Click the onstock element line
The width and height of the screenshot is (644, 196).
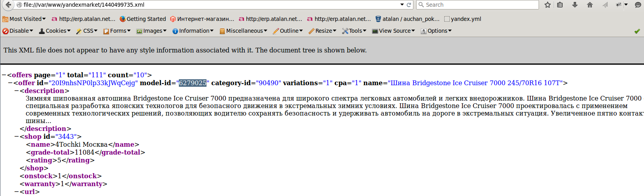coord(61,176)
